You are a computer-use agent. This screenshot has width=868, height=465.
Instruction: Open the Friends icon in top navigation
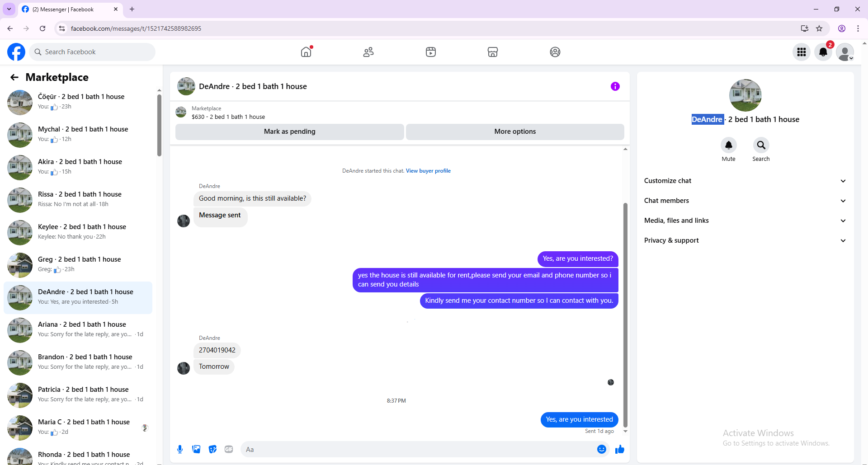pos(368,52)
